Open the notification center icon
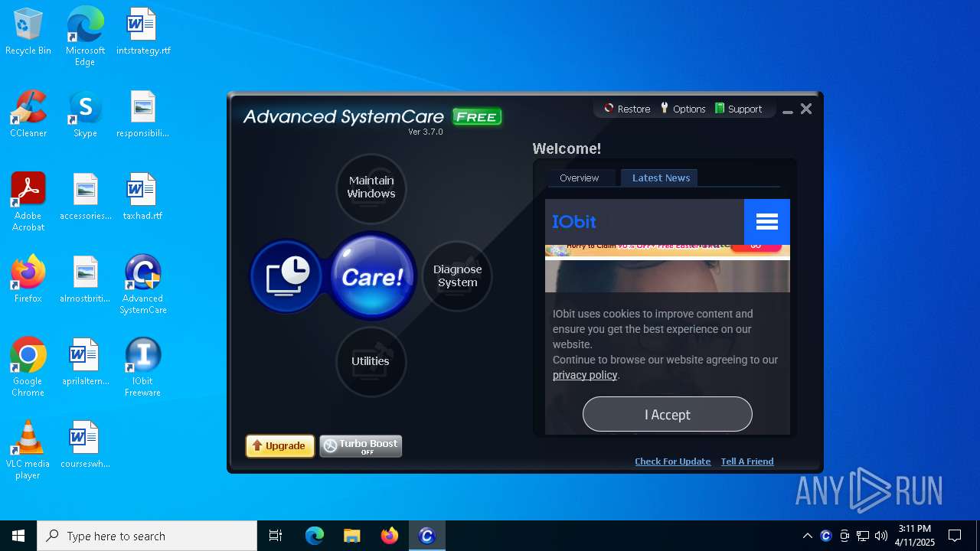Screen dimensions: 980x551 point(955,536)
